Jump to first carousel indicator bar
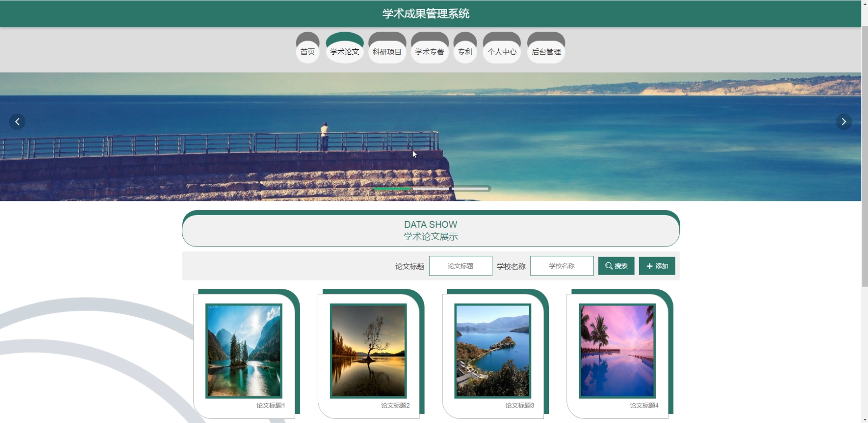Screen dimensions: 868x423 click(392, 188)
